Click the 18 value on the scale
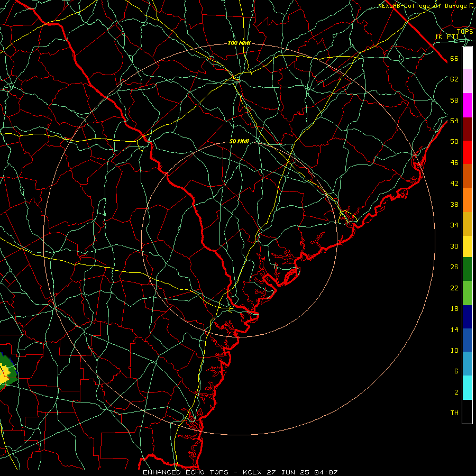Viewport: 476px width, 476px height. click(x=454, y=309)
